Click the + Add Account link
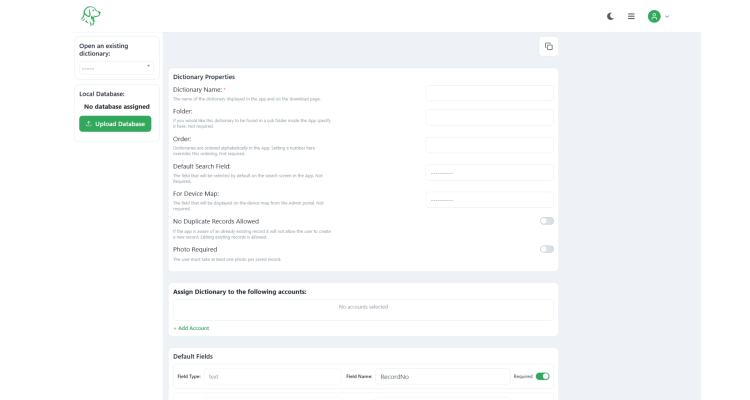Viewport: 750px width, 400px height. (x=191, y=328)
